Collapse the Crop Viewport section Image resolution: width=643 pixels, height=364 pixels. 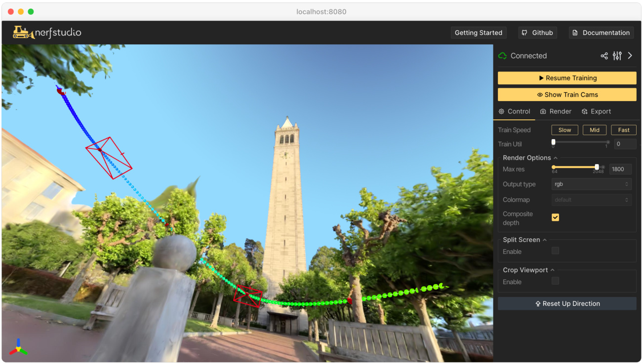(x=528, y=270)
